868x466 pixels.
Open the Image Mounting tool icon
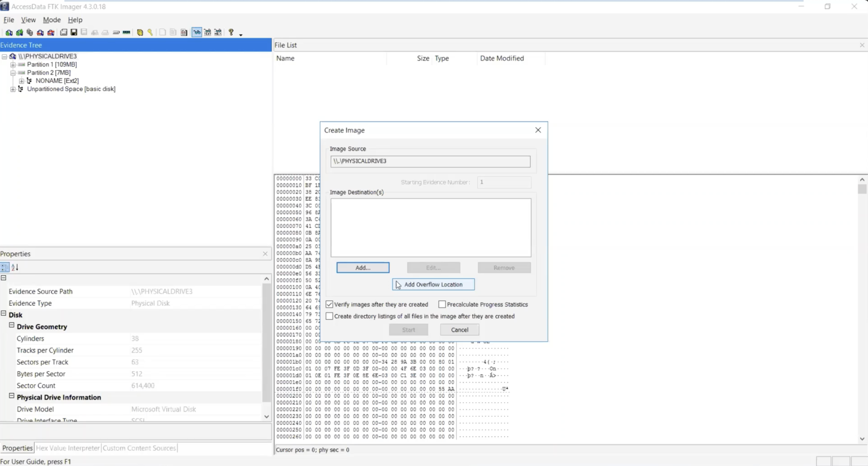[30, 32]
